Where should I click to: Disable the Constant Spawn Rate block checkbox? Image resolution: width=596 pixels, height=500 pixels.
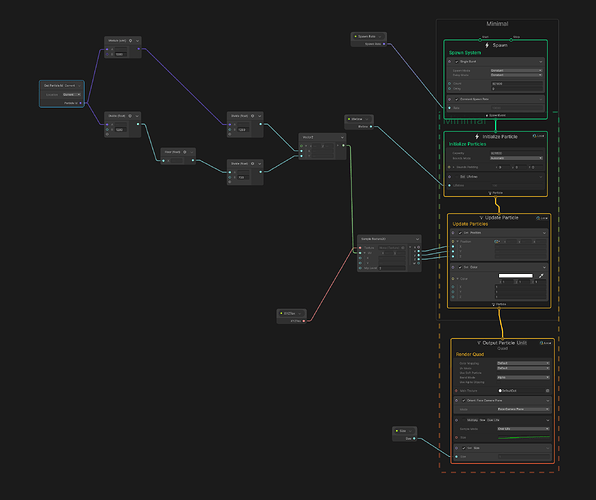pyautogui.click(x=457, y=99)
